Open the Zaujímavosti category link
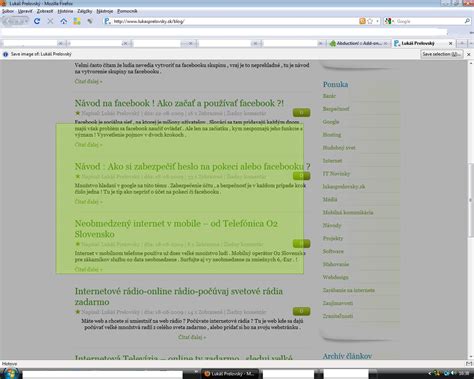The height and width of the screenshot is (379, 474). point(338,303)
